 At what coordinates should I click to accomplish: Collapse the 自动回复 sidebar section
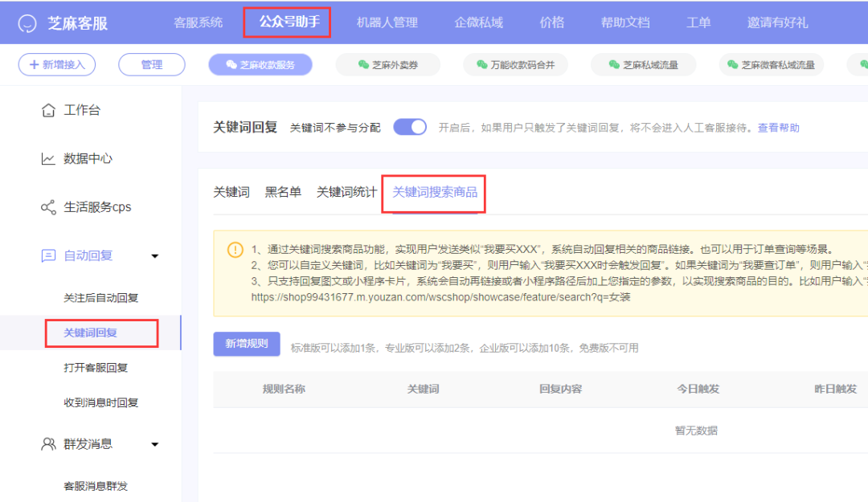click(x=154, y=255)
